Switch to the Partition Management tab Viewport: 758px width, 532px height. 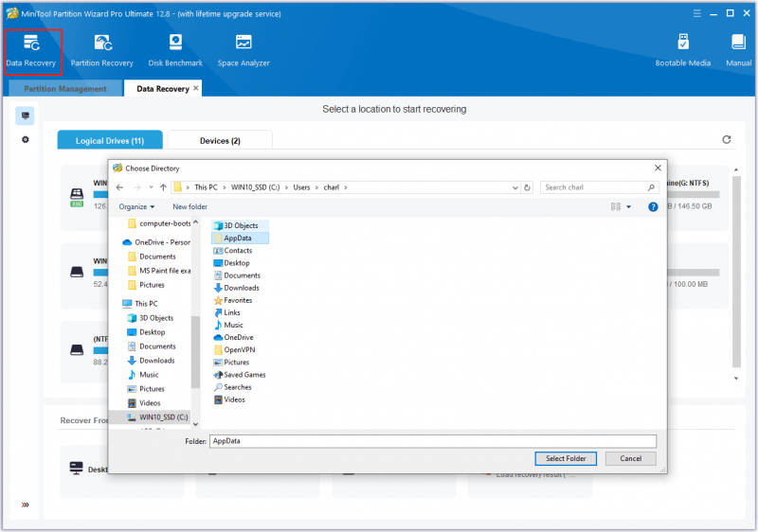pyautogui.click(x=65, y=89)
